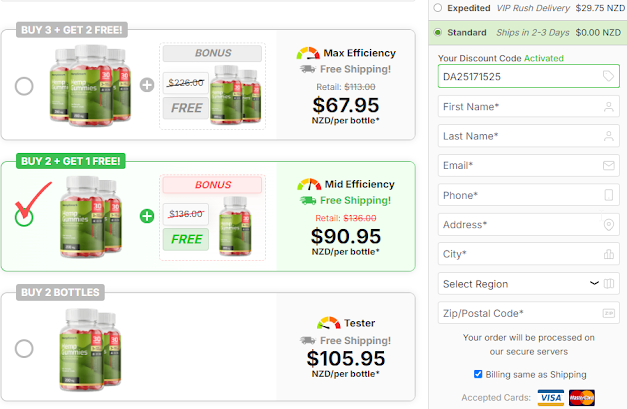Click the phone icon in Phone field
627x409 pixels.
coord(609,195)
